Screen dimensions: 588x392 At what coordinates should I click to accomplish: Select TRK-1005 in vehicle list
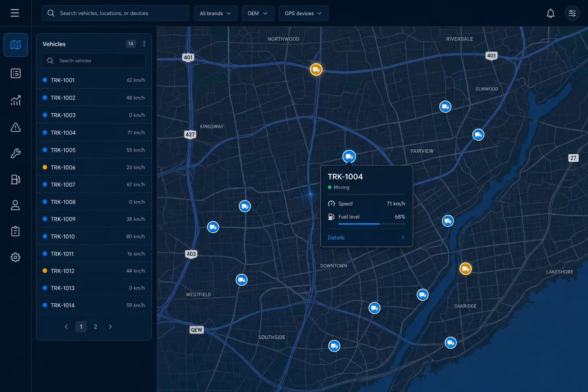point(94,150)
